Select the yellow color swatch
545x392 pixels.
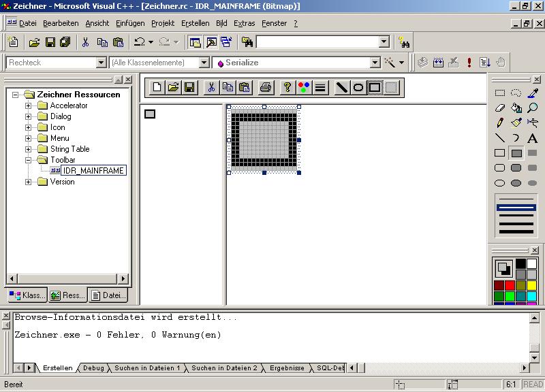[532, 286]
